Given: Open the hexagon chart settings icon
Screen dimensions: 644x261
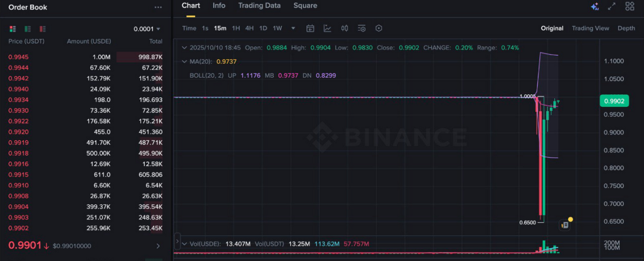Looking at the screenshot, I should pyautogui.click(x=379, y=28).
